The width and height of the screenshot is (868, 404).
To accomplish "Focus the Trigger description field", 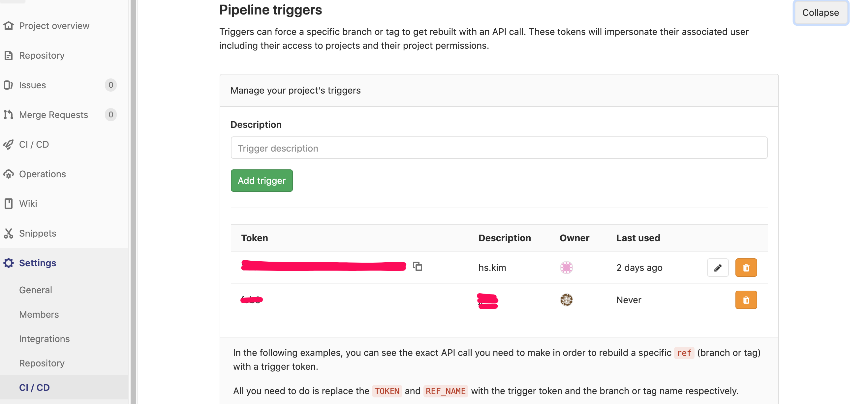I will coord(499,148).
